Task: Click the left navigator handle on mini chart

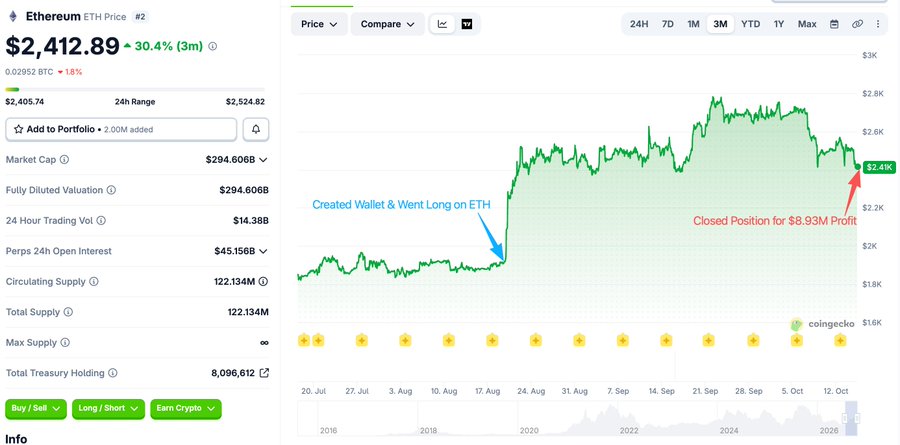Action: [844, 418]
